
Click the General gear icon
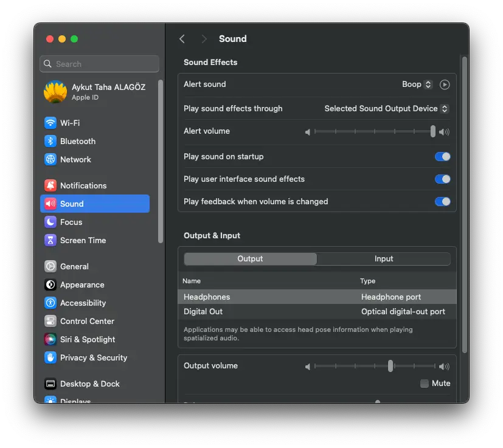[50, 266]
